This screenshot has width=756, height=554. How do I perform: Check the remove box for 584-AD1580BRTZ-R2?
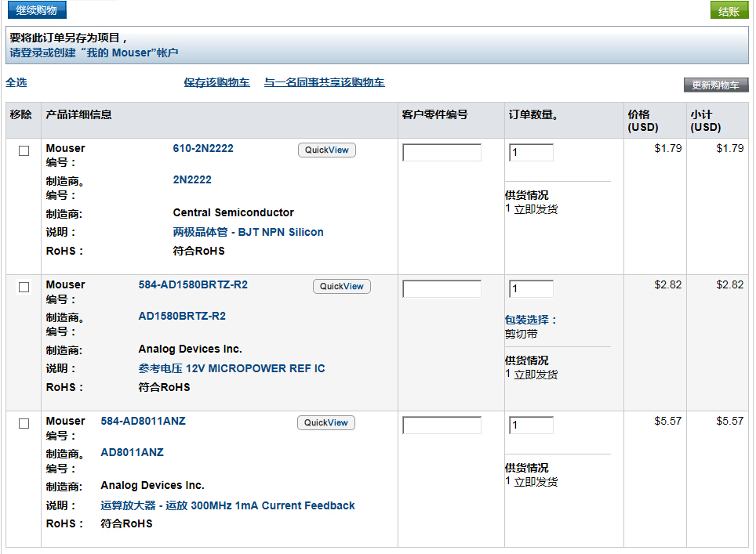(24, 287)
